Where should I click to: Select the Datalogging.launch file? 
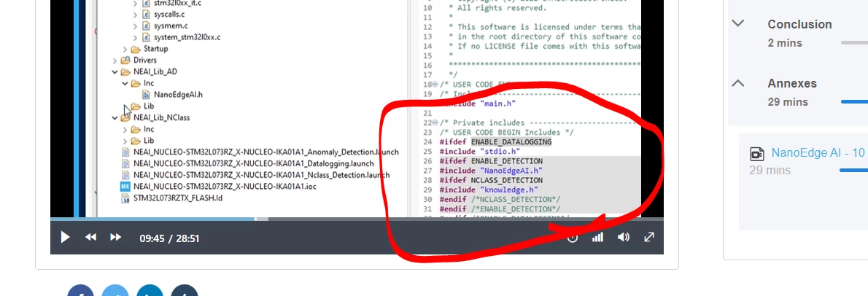point(247,164)
